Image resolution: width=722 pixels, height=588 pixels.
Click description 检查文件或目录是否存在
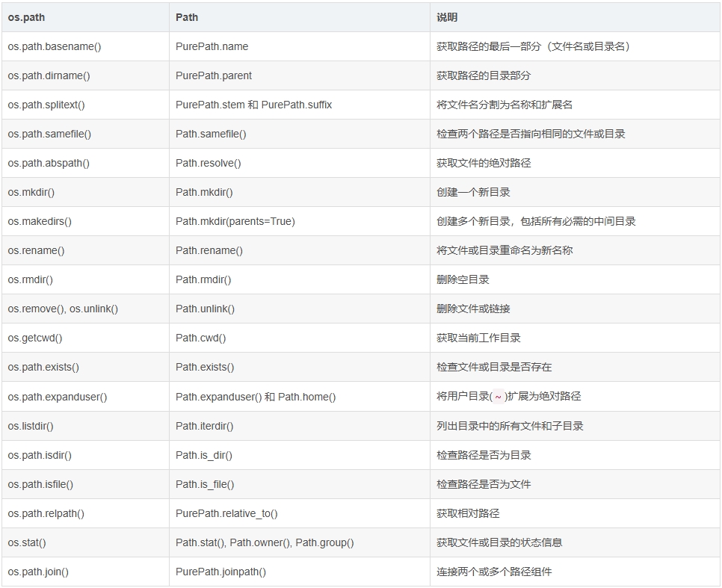click(494, 368)
